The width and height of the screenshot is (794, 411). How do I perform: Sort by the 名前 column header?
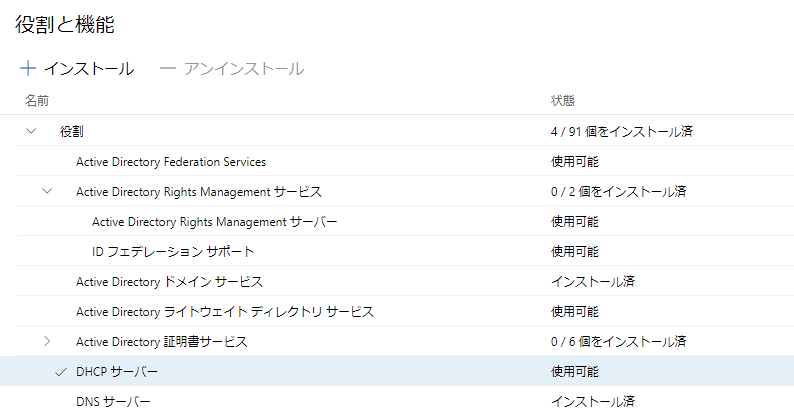pyautogui.click(x=37, y=101)
